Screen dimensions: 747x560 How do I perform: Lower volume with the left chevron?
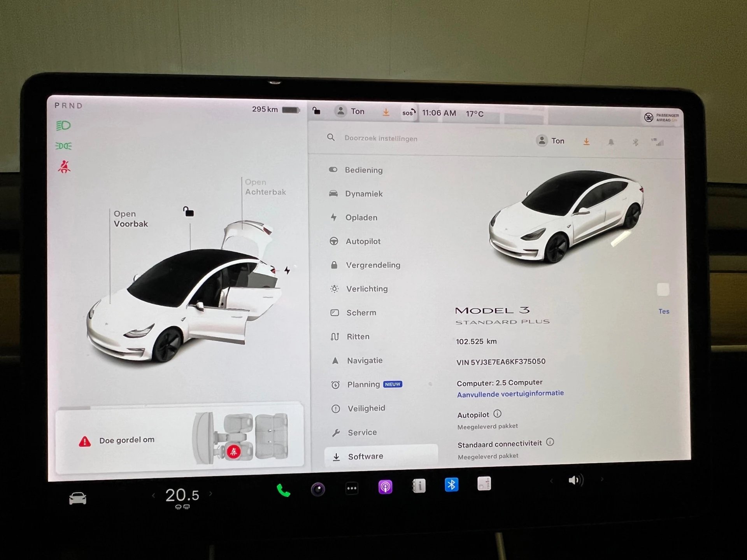(x=551, y=481)
